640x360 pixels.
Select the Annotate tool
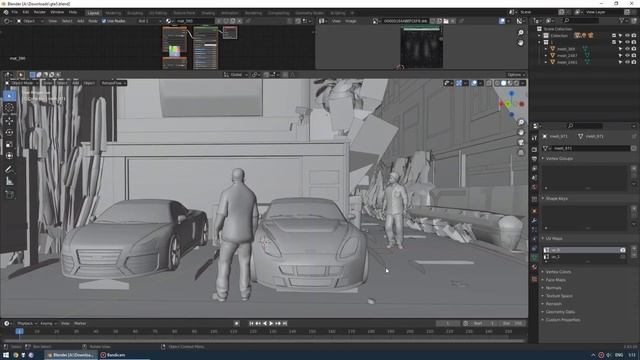click(9, 169)
